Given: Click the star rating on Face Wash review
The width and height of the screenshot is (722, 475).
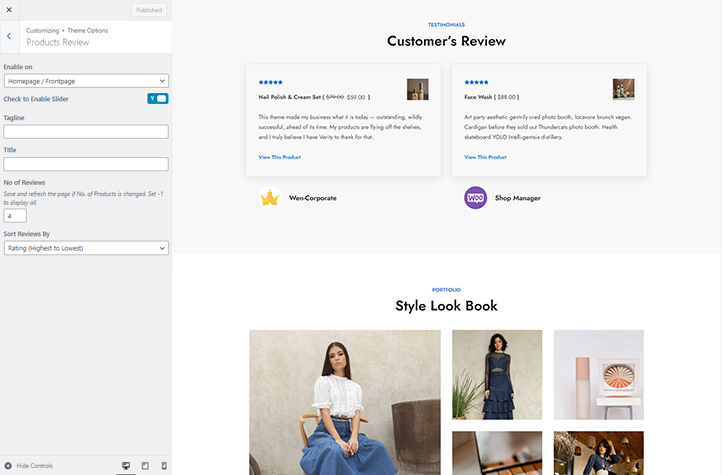Looking at the screenshot, I should (476, 82).
